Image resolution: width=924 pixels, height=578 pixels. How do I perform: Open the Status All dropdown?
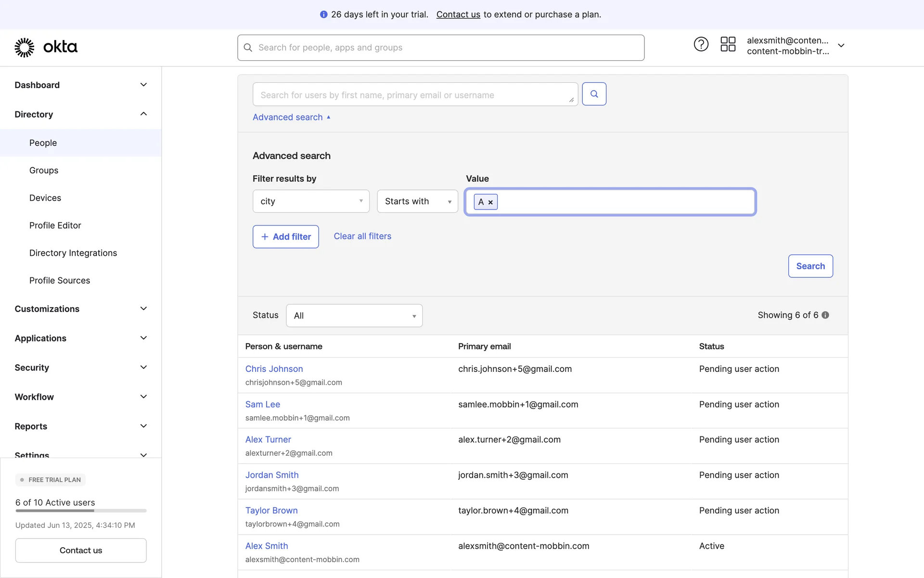click(x=354, y=315)
